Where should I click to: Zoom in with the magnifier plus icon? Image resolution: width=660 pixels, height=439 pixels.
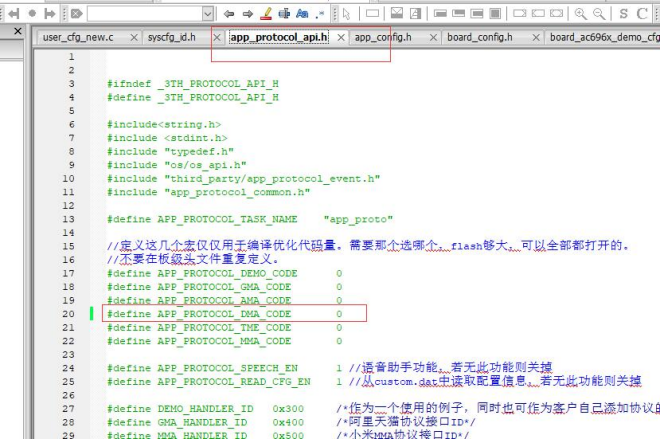pos(581,14)
